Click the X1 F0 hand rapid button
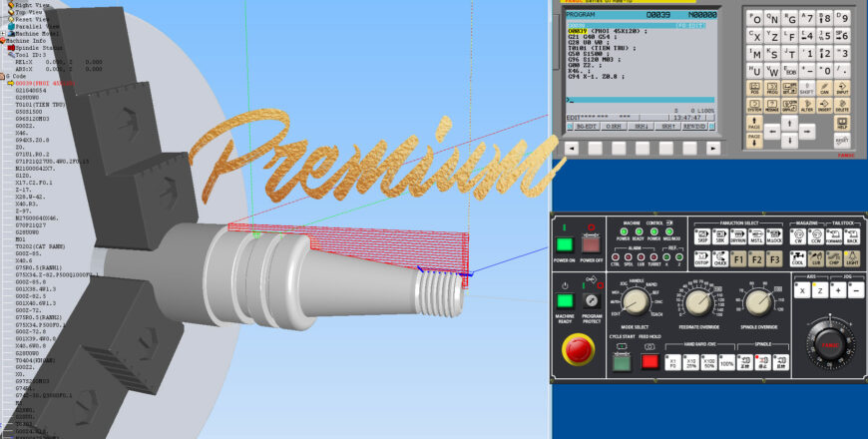 (x=672, y=363)
